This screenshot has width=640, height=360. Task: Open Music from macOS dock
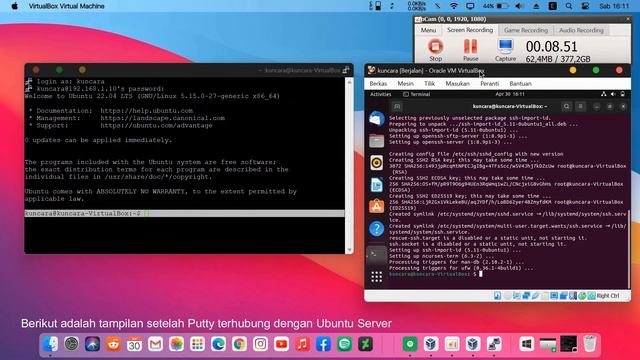point(302,344)
